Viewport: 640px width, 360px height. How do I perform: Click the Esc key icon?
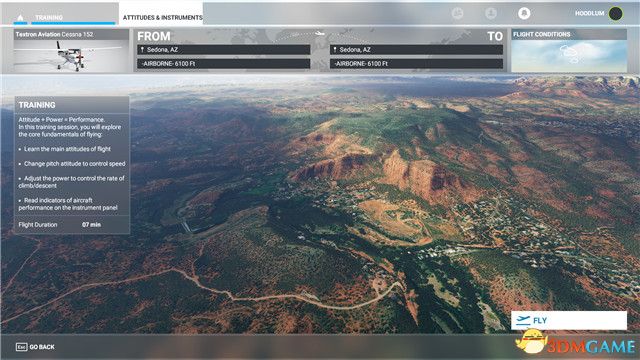(21, 347)
